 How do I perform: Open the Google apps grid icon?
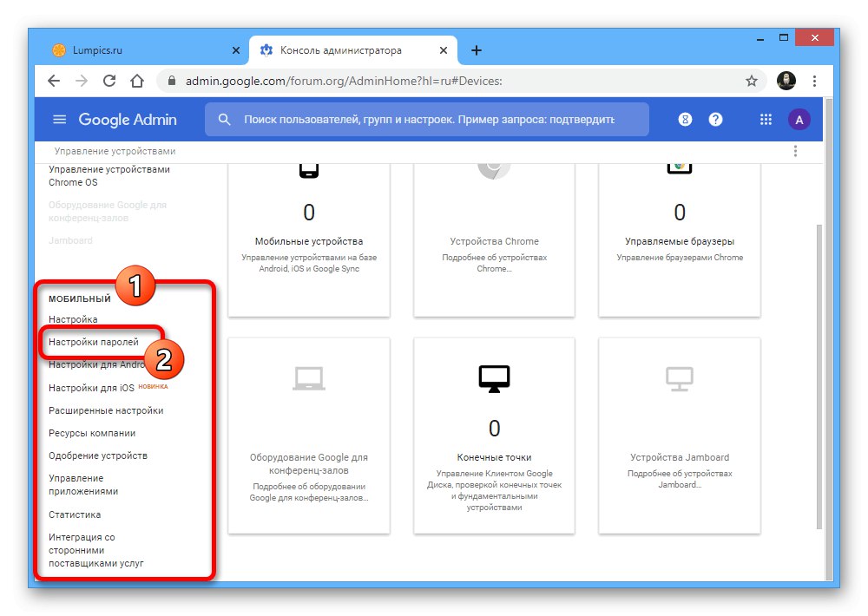click(766, 120)
